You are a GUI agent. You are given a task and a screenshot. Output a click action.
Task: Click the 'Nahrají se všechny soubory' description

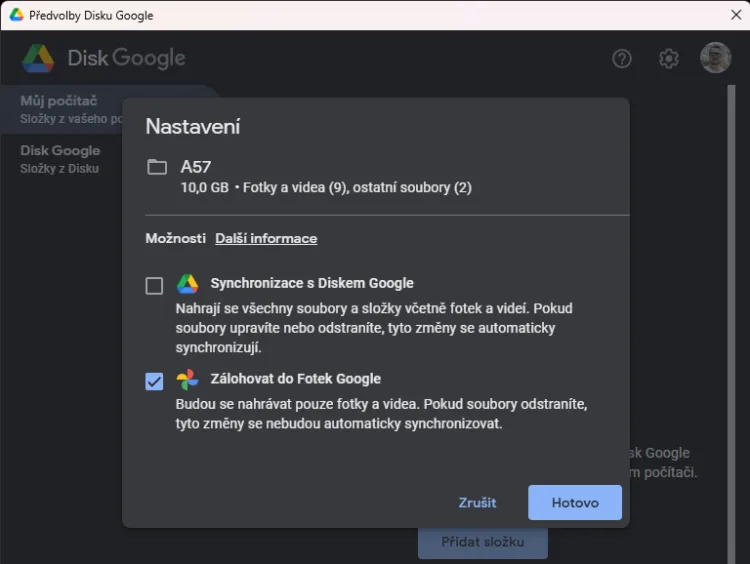pos(374,328)
